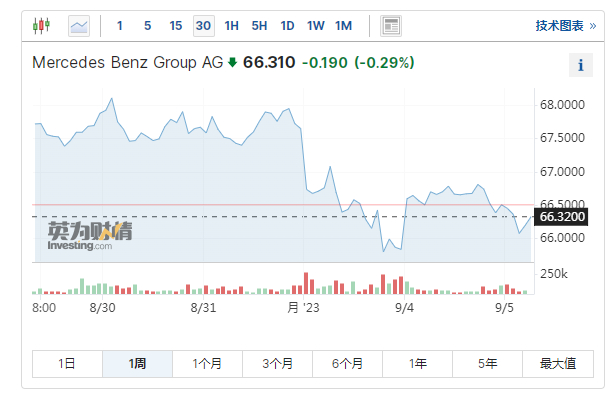Switch to the 1日 range tab
The image size is (607, 401).
67,364
